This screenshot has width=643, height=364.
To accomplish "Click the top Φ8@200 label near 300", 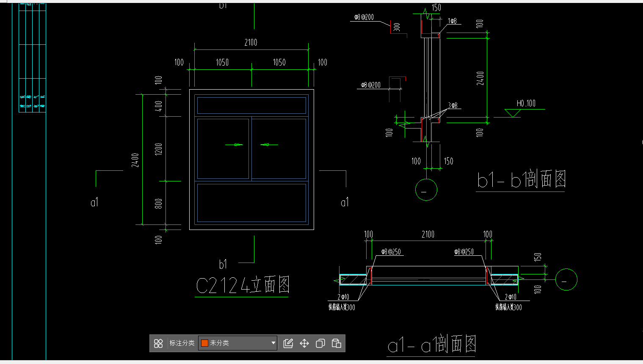I will (x=364, y=17).
